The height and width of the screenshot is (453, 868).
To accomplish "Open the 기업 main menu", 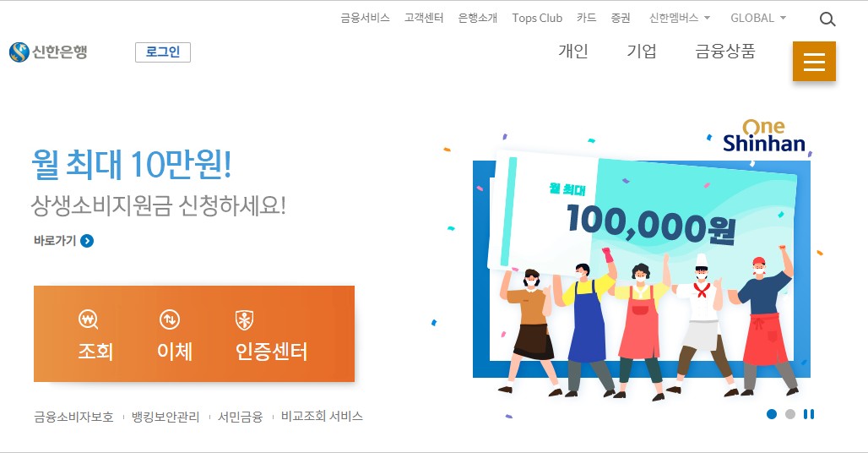I will point(642,52).
